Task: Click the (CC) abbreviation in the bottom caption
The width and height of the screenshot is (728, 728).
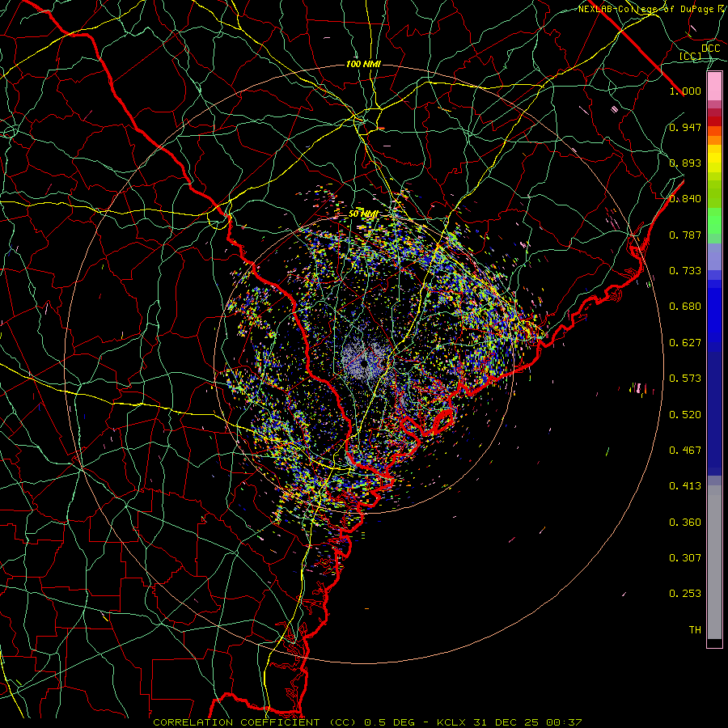Action: (x=341, y=722)
